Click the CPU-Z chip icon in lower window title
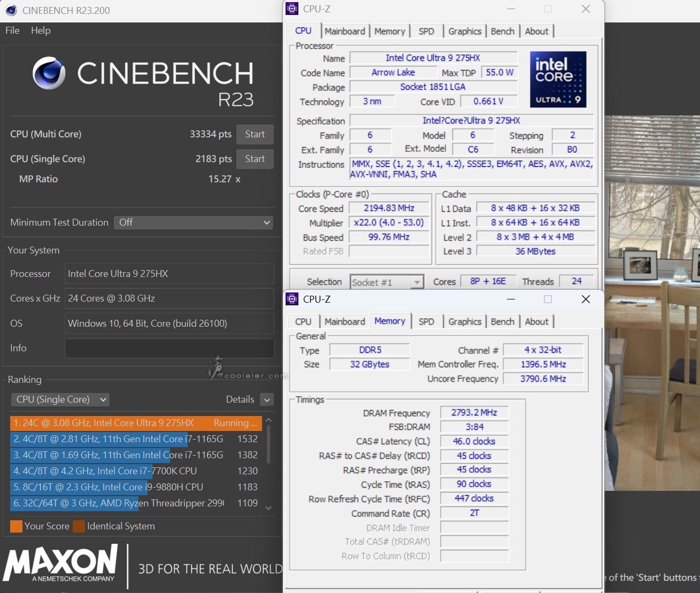The image size is (700, 593). pyautogui.click(x=292, y=299)
